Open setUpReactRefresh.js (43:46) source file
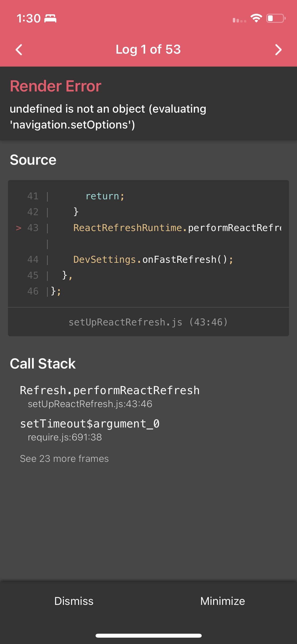 148,322
